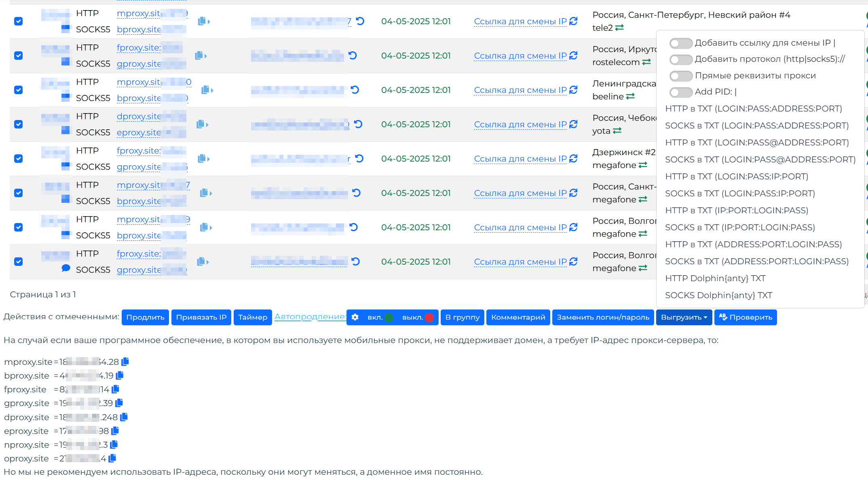
Task: Click rotate icon in the yota row
Action: [358, 124]
